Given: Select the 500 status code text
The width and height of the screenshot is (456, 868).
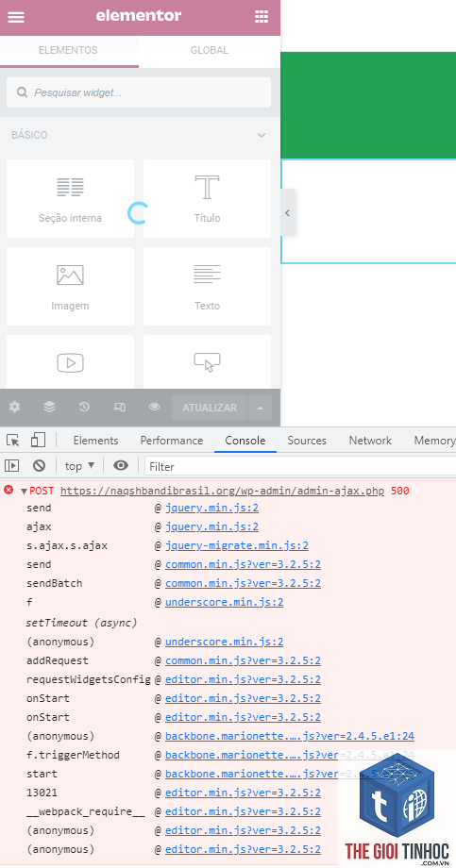Looking at the screenshot, I should [399, 491].
